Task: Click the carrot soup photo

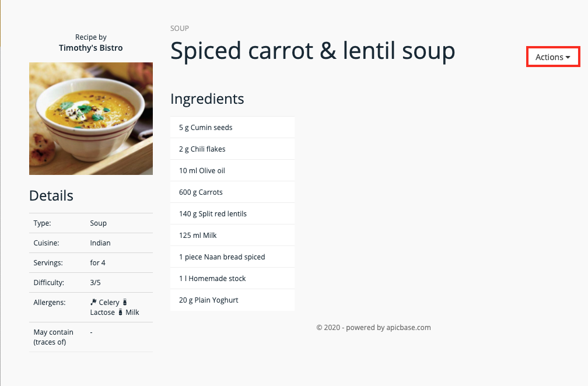Action: 91,118
